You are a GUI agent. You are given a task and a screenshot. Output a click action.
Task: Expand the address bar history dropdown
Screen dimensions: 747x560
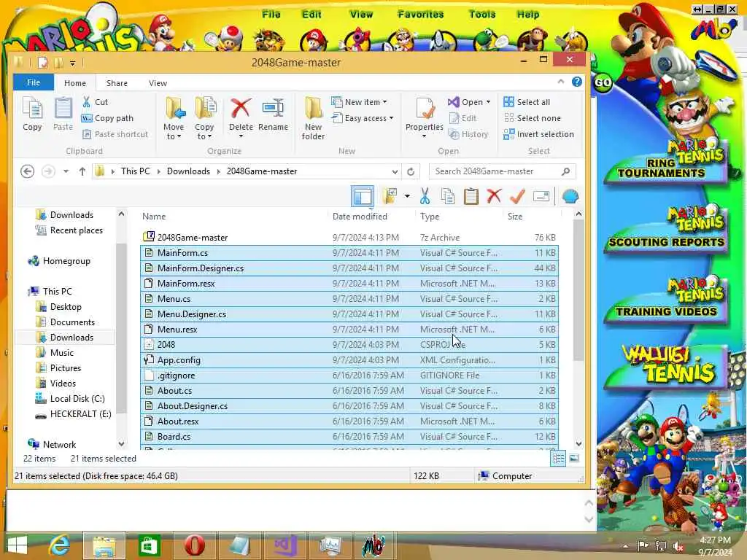tap(395, 171)
